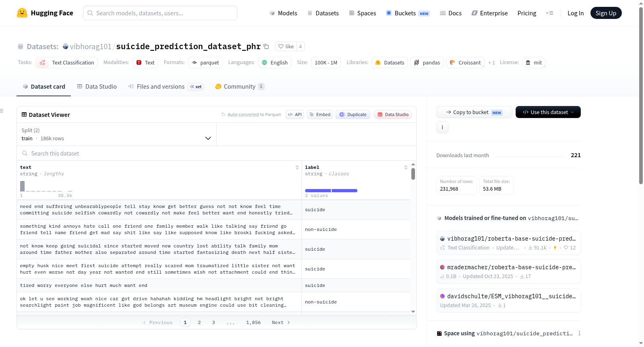
Task: Click the Embed button
Action: (x=320, y=114)
